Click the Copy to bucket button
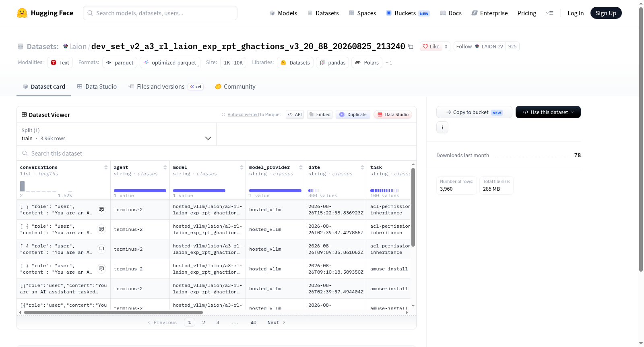Image resolution: width=644 pixels, height=347 pixels. point(474,112)
